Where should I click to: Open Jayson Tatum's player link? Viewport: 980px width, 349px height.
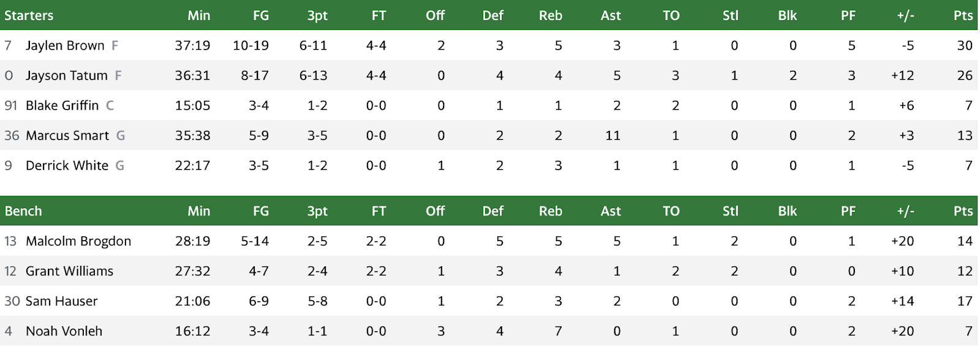(66, 75)
